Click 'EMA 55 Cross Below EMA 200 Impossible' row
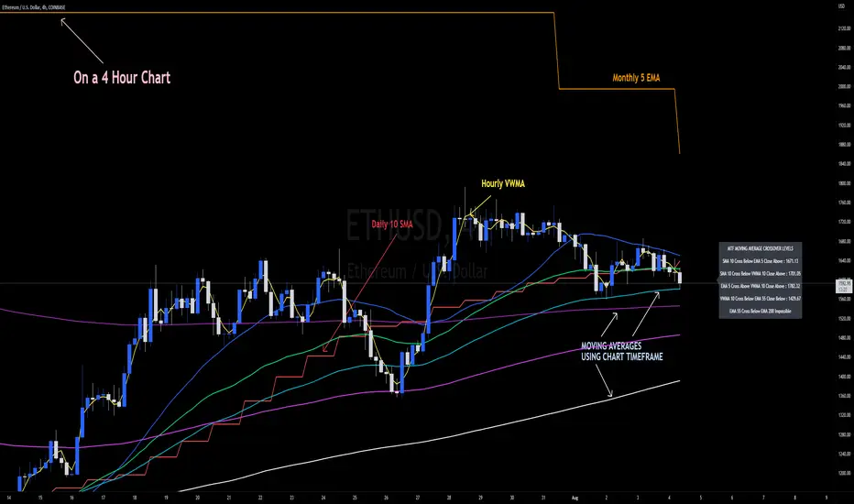The image size is (854, 504). (761, 312)
